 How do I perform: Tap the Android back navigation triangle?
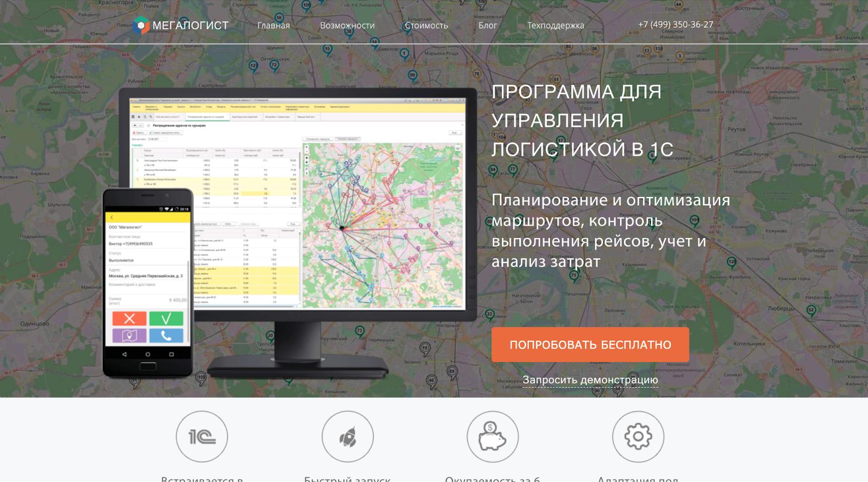click(x=124, y=354)
